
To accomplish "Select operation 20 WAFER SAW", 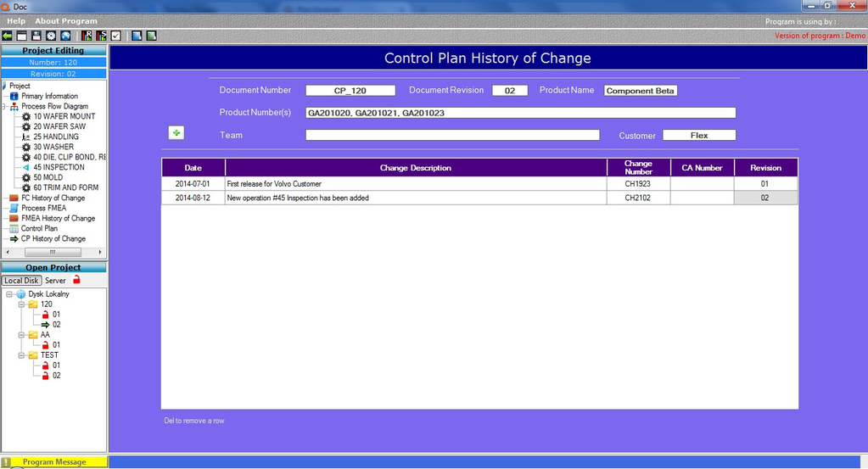I will pos(59,126).
